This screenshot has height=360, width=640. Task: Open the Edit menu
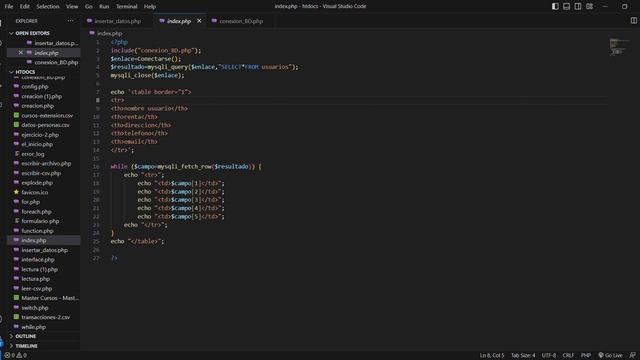(25, 7)
